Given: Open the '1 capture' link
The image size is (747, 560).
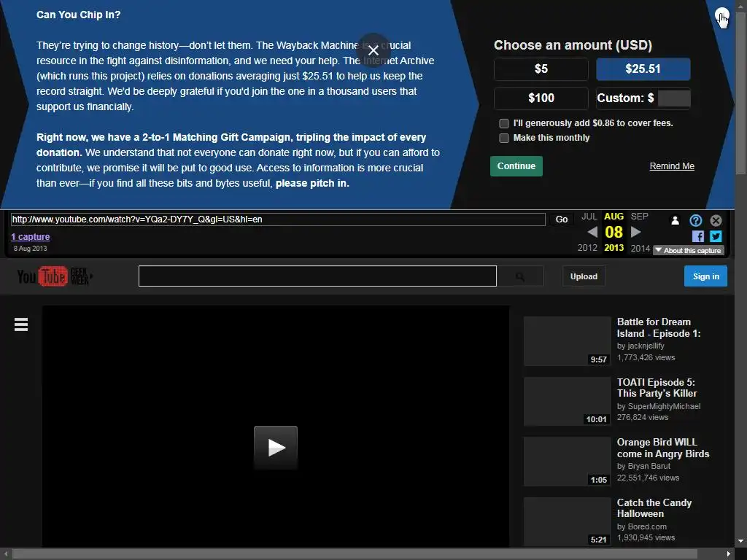Looking at the screenshot, I should (31, 237).
